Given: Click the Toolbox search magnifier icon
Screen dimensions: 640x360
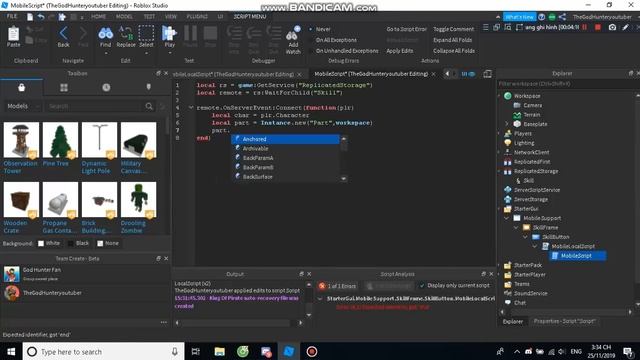Looking at the screenshot, I should 149,106.
